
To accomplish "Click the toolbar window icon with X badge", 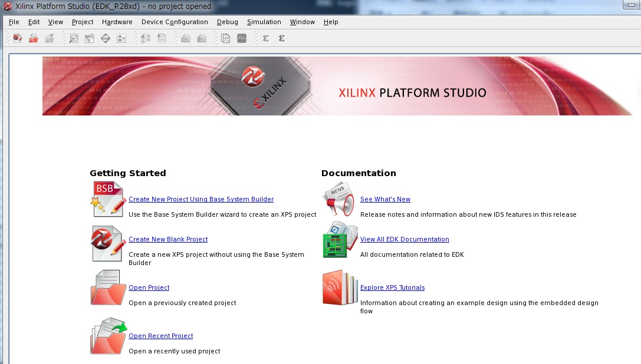I will [x=90, y=38].
